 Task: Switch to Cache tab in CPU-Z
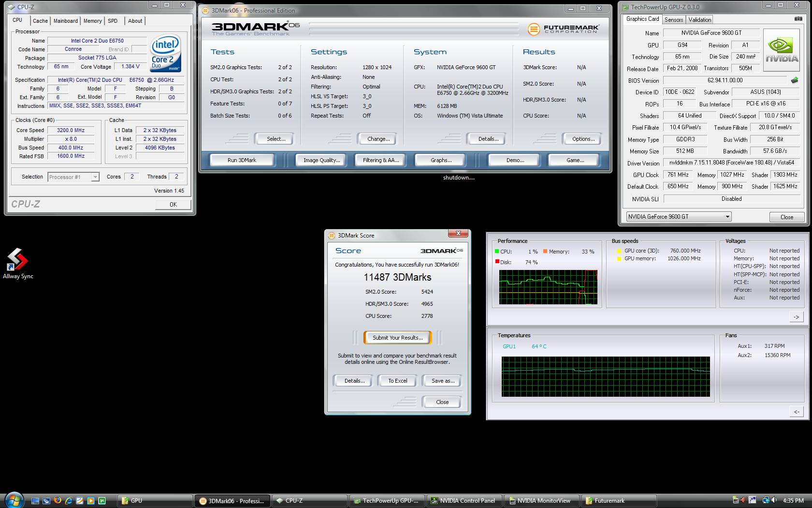point(40,21)
